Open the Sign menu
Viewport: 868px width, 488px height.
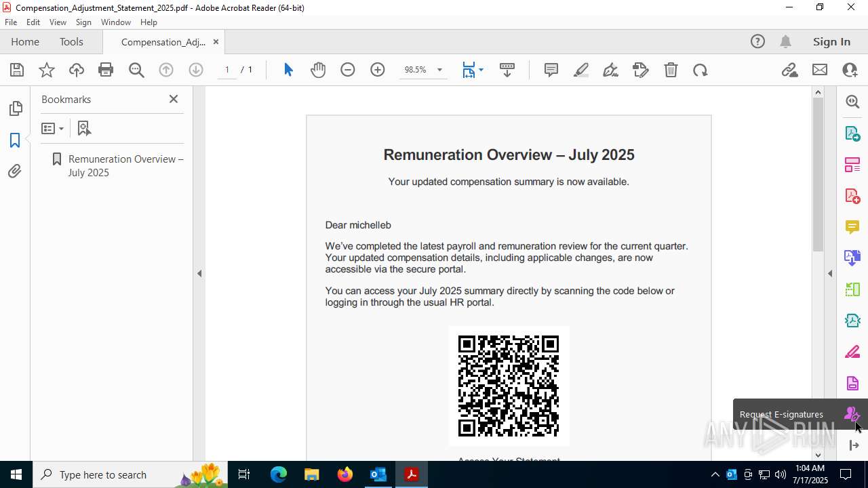tap(83, 22)
